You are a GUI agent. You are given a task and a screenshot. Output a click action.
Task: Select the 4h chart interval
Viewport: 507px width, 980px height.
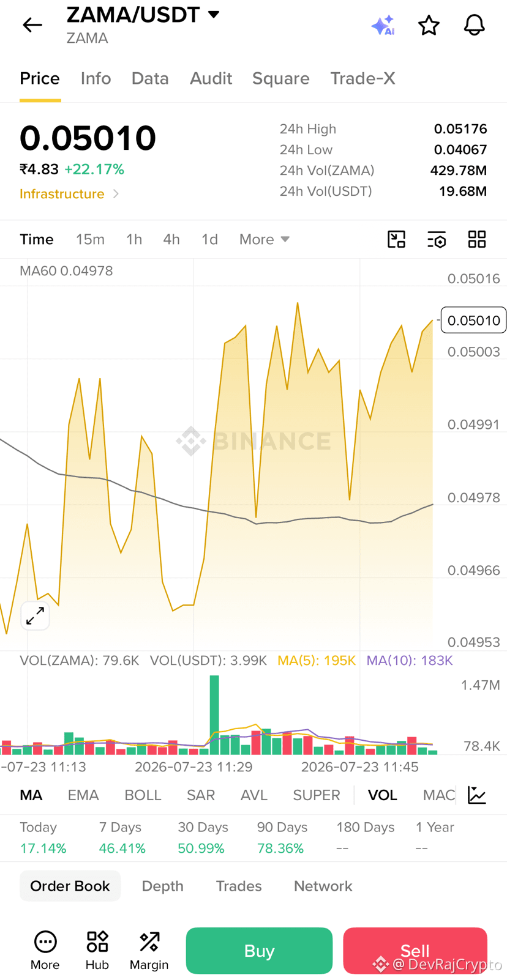click(171, 239)
